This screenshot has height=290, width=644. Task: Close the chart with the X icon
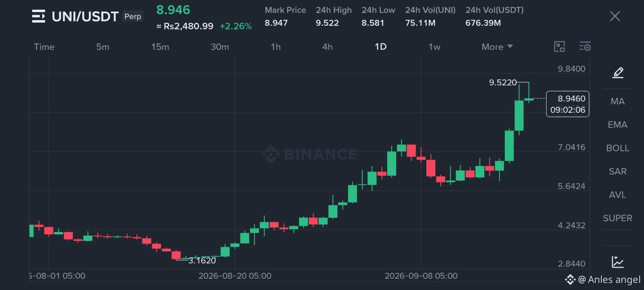coord(615,16)
